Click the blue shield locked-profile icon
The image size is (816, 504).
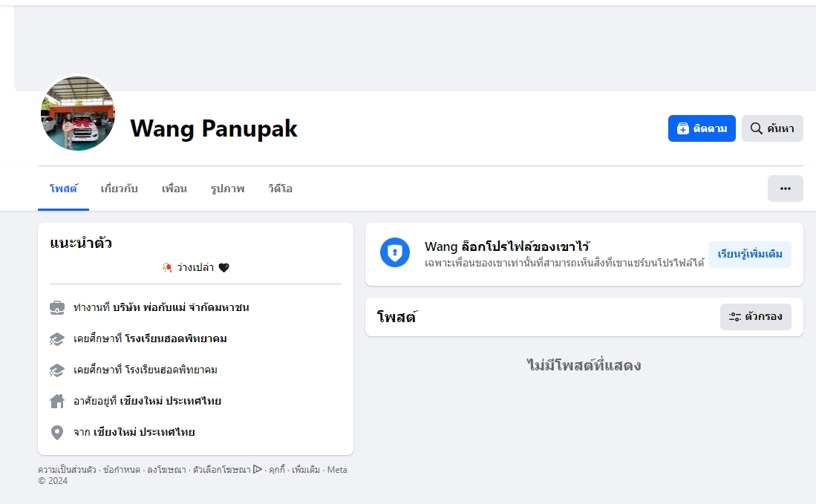click(395, 253)
